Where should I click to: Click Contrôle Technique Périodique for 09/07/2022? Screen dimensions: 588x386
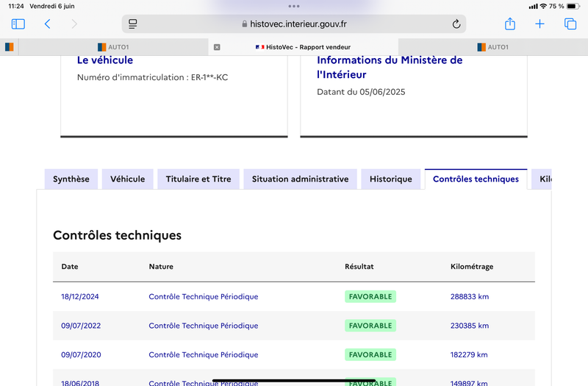204,326
